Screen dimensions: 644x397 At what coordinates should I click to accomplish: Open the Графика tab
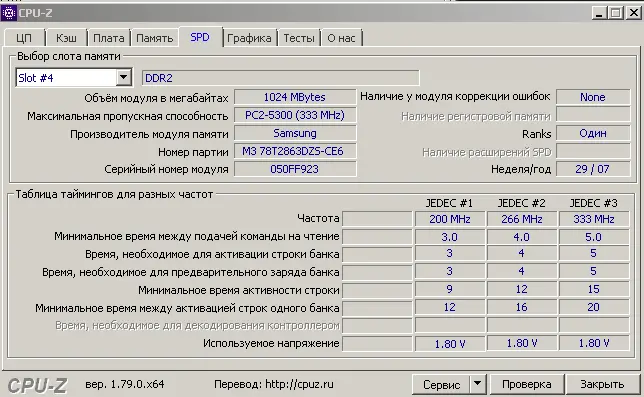pos(249,38)
